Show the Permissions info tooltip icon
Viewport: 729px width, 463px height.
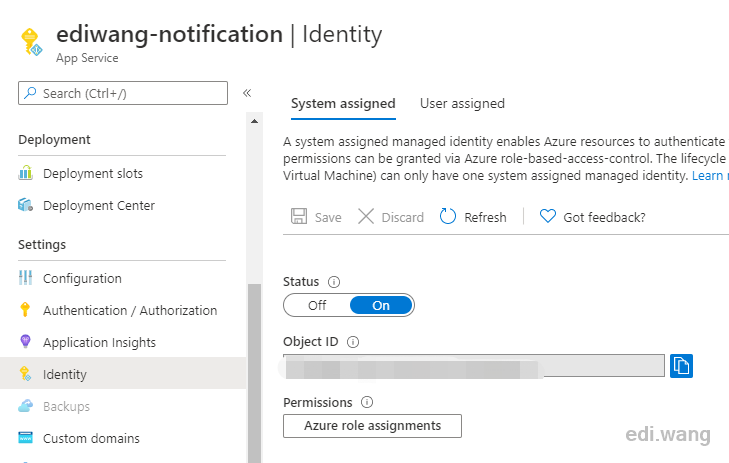(x=367, y=402)
